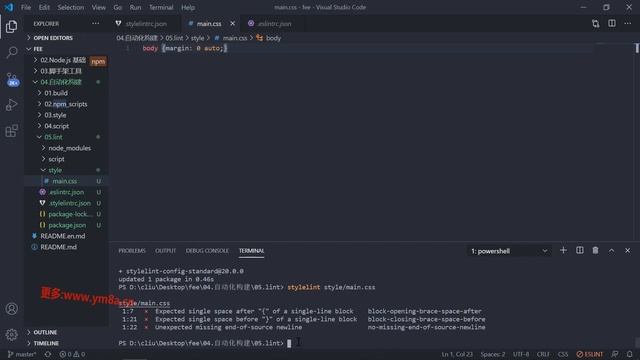
Task: Split the editor to the right
Action: click(x=611, y=24)
